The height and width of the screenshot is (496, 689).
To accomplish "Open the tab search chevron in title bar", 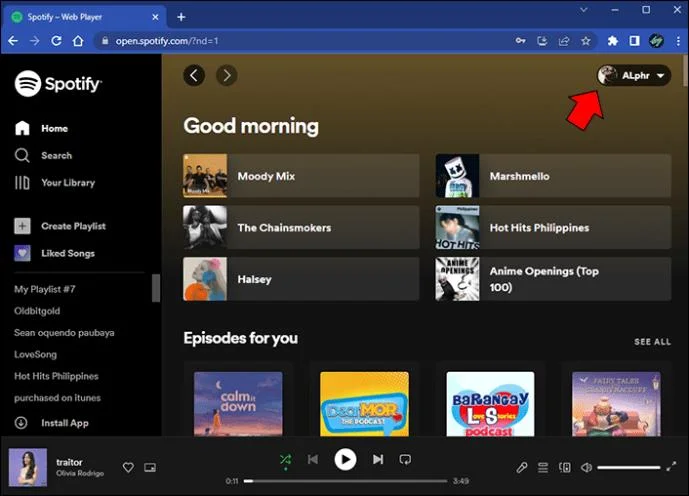I will (584, 9).
